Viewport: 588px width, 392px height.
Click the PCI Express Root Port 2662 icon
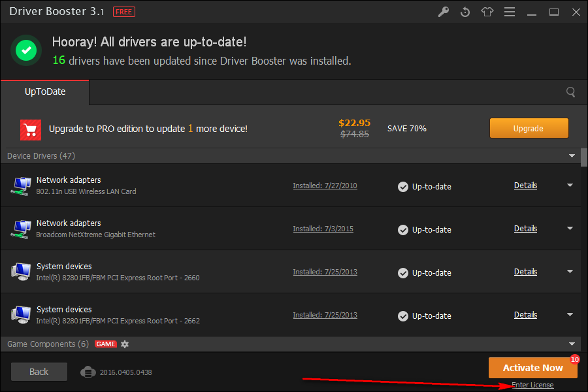(x=21, y=315)
